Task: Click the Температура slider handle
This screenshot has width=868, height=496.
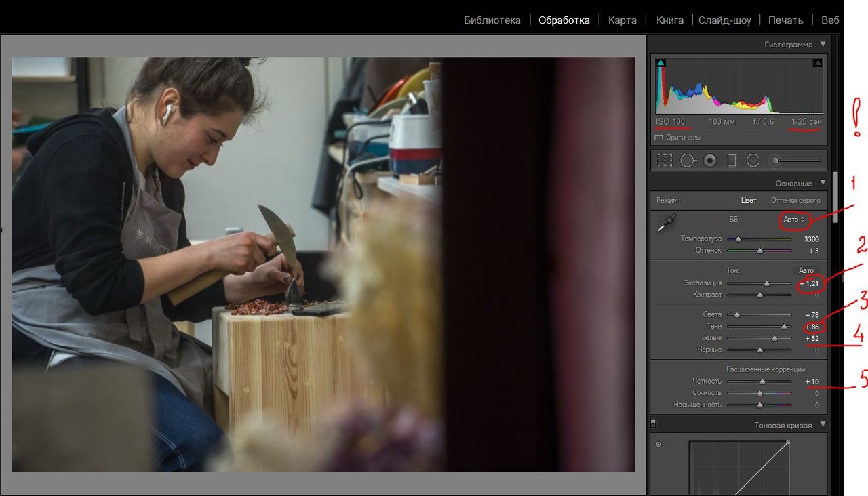Action: (x=738, y=239)
